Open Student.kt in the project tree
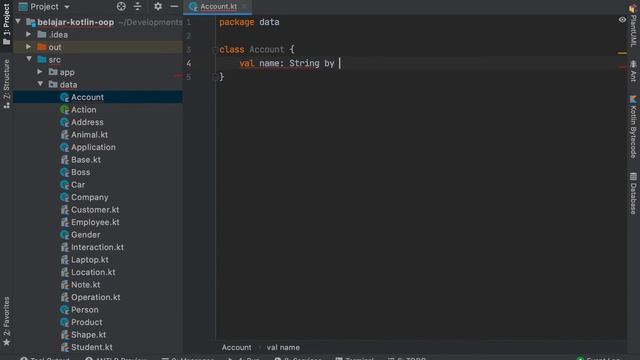Image resolution: width=640 pixels, height=360 pixels. click(91, 347)
